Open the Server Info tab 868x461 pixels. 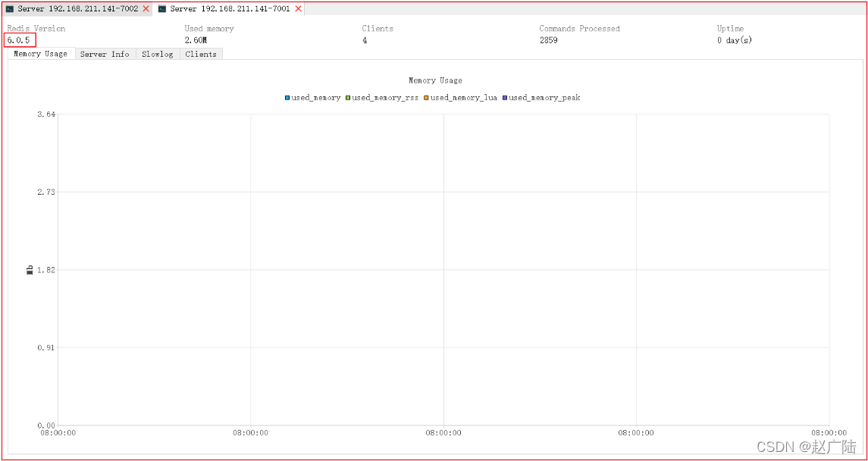(x=105, y=55)
